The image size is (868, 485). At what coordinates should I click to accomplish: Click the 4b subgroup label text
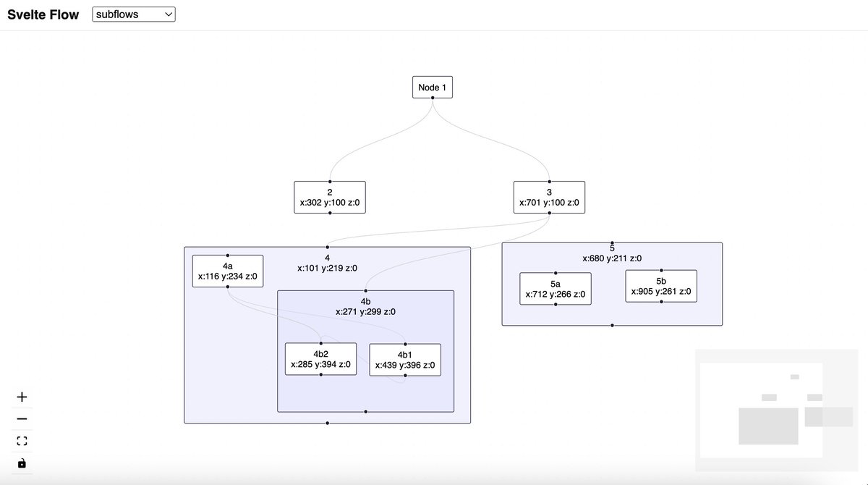[x=365, y=306]
